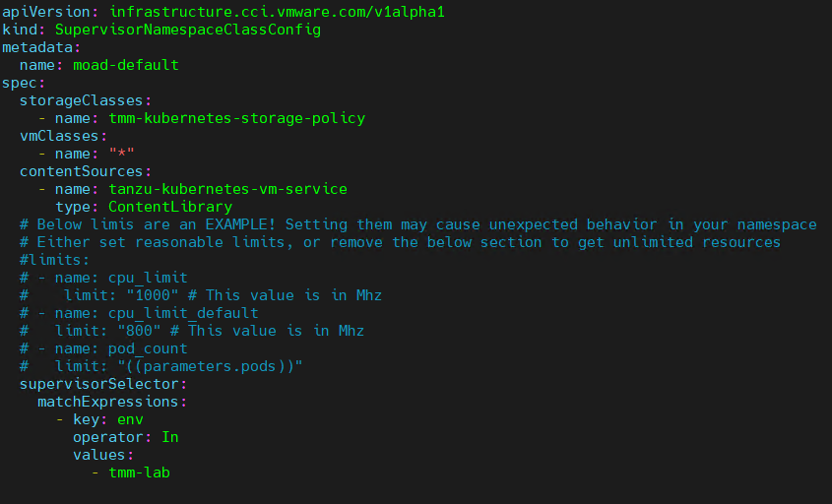Click the apiVersion key on the first line
Image resolution: width=832 pixels, height=504 pixels.
point(45,12)
